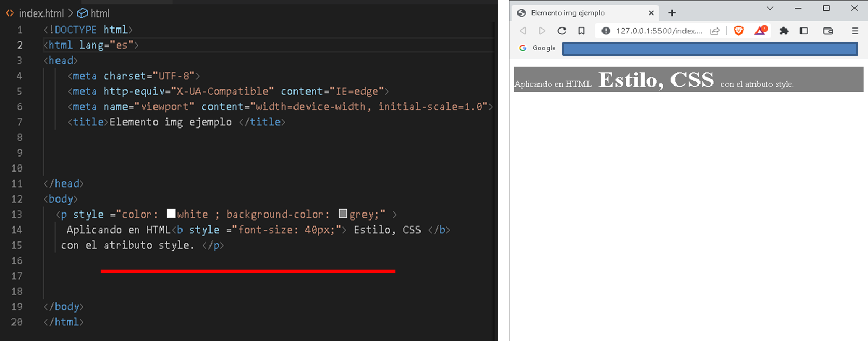
Task: Click the lang="es" attribute on line 2
Action: click(106, 45)
